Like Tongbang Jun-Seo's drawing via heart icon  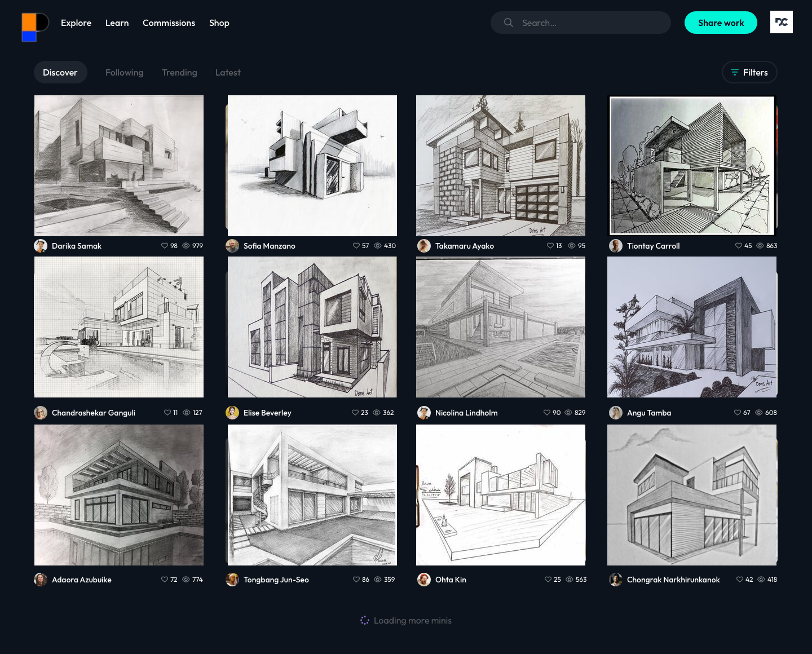click(356, 580)
